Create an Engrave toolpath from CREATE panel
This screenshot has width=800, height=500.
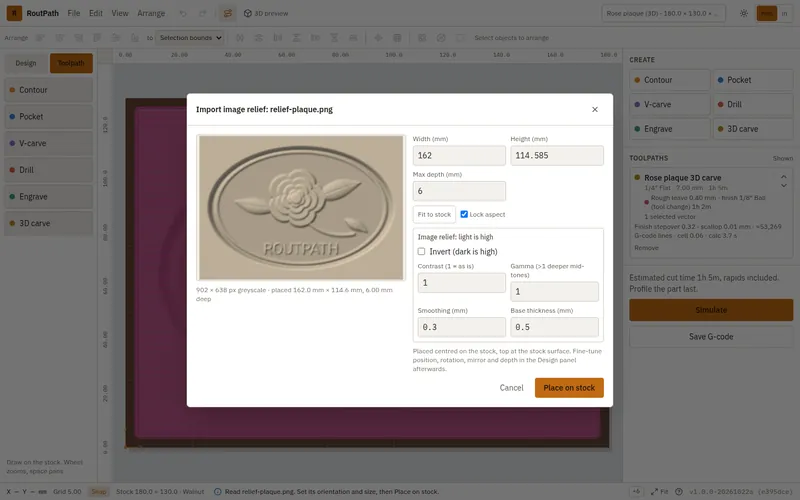(x=669, y=129)
